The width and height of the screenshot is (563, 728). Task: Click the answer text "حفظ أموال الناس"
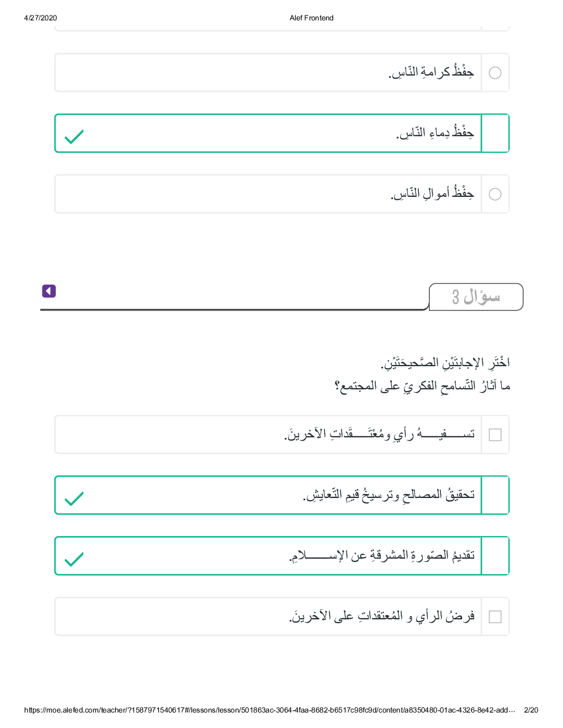pos(432,194)
